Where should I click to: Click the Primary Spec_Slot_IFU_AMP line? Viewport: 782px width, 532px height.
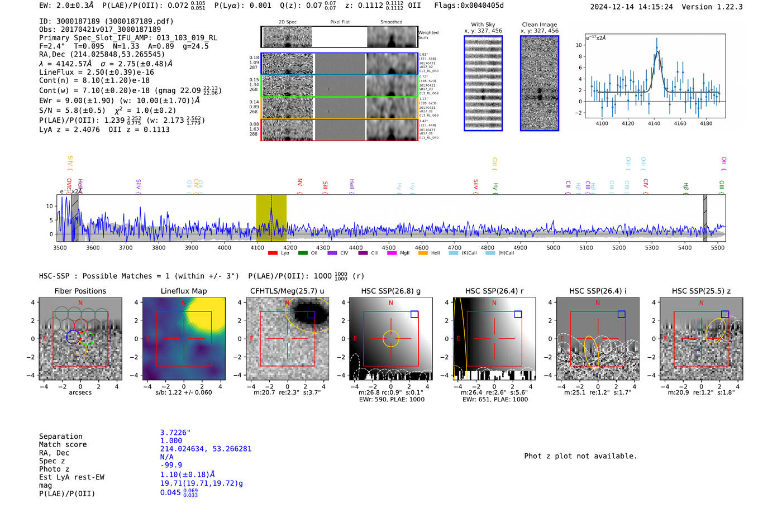[x=128, y=38]
